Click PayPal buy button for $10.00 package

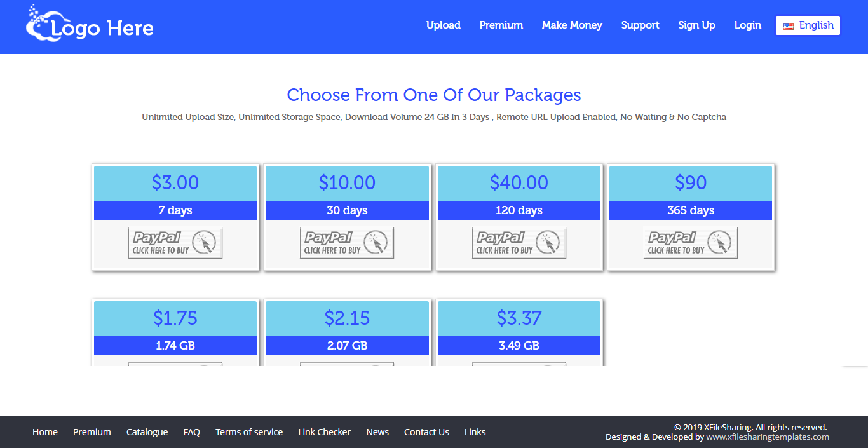[347, 243]
